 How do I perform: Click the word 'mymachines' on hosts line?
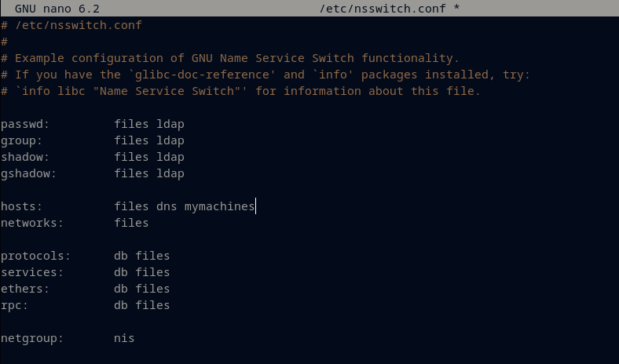coord(220,206)
